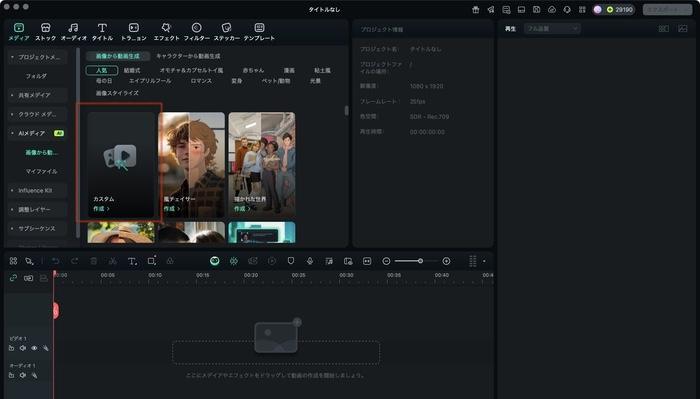Click the snapshot image icon in preview

click(683, 29)
